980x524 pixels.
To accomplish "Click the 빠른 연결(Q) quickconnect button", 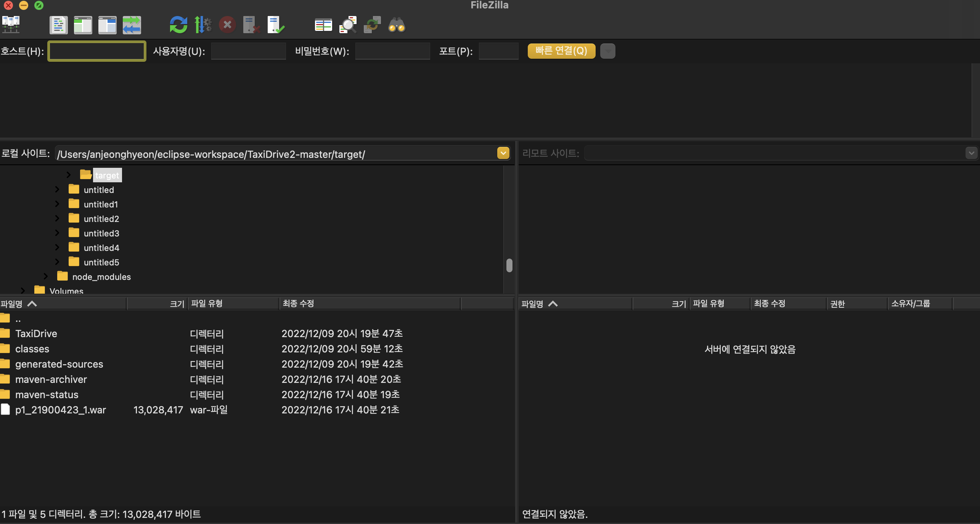I will click(x=561, y=51).
